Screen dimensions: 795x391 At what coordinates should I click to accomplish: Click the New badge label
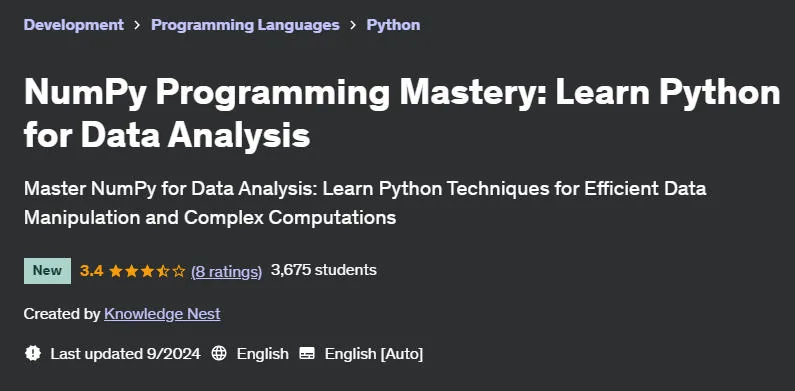(47, 271)
